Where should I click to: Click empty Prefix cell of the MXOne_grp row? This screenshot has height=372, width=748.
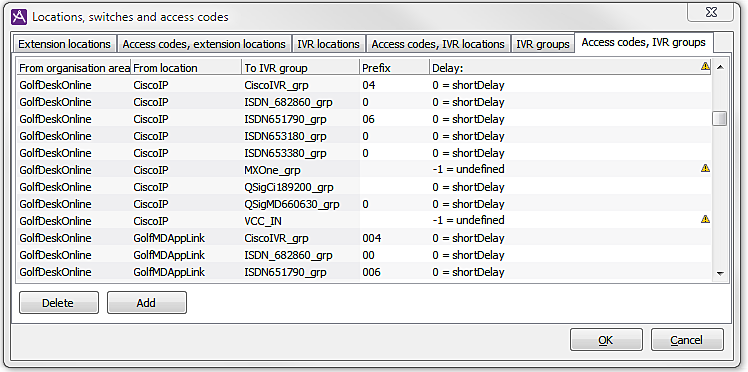[395, 170]
